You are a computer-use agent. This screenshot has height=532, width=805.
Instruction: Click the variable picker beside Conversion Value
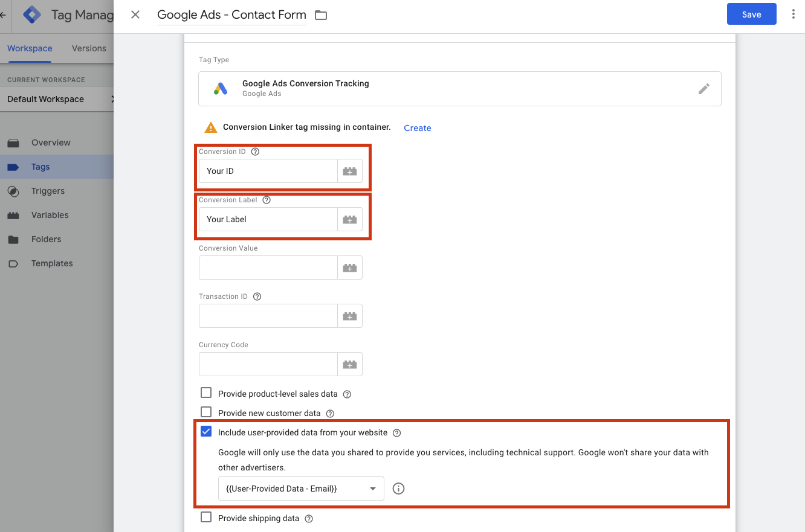350,268
